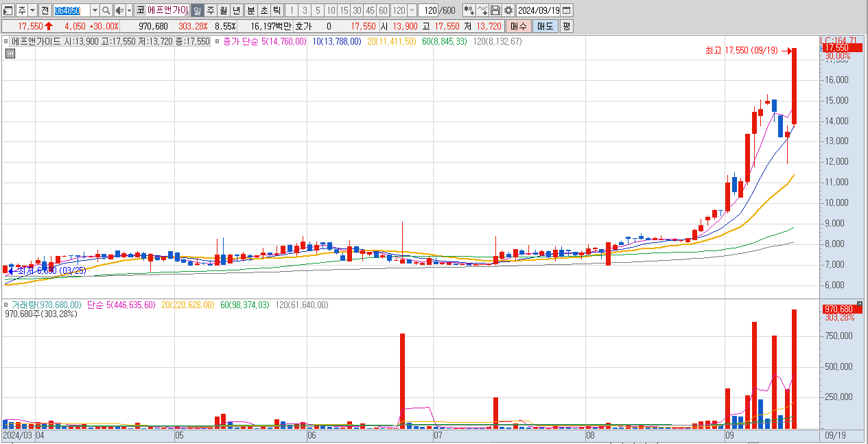Choose the 1 interval button

pyautogui.click(x=291, y=10)
